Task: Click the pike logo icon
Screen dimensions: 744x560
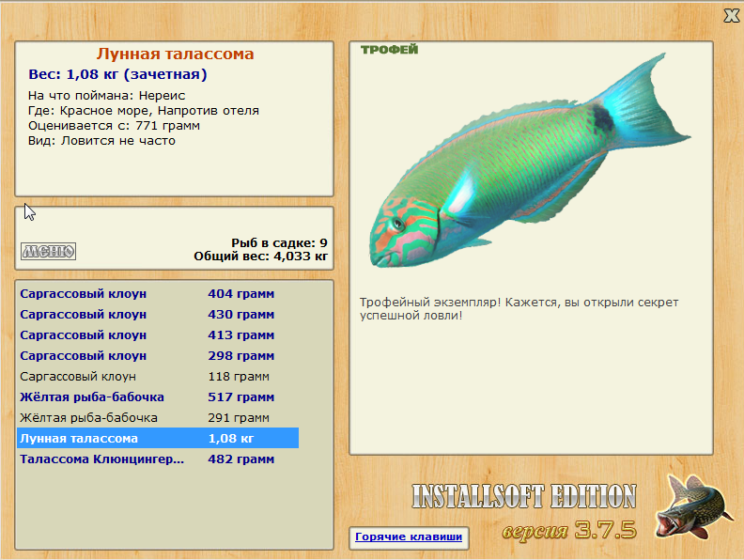Action: pyautogui.click(x=694, y=507)
